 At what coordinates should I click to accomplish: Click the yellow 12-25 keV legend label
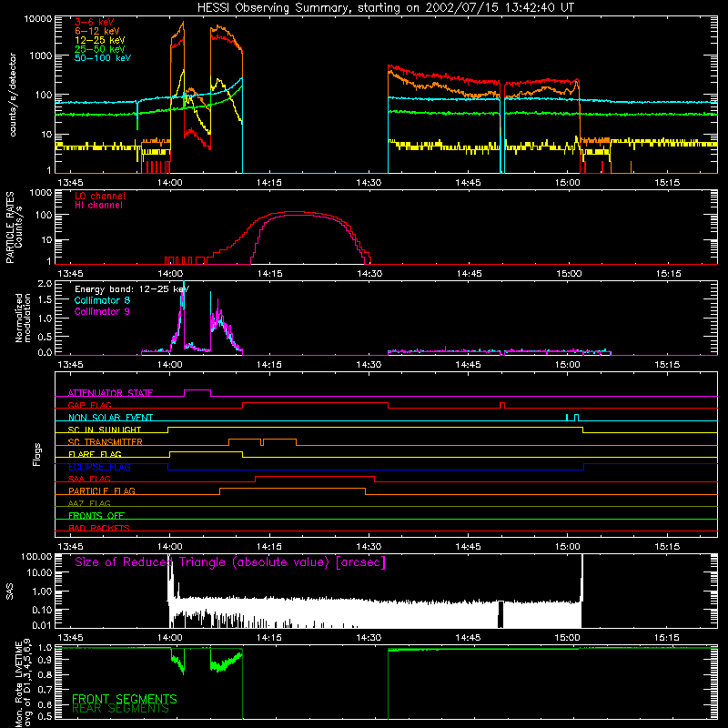point(100,40)
